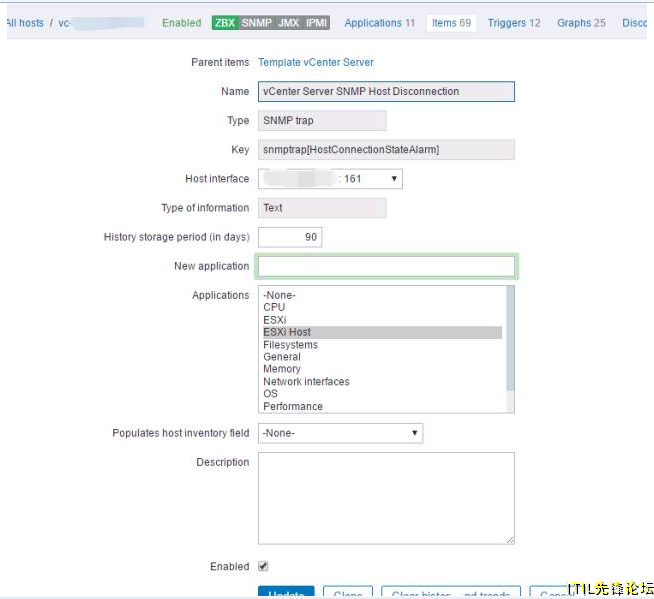Image resolution: width=654 pixels, height=599 pixels.
Task: Click Clear history and trends button
Action: [451, 592]
